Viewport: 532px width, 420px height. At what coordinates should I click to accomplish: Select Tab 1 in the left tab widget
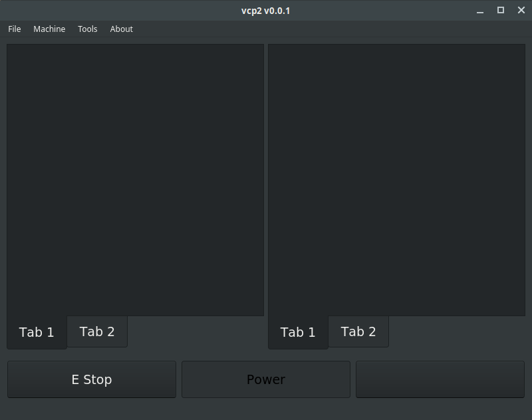pyautogui.click(x=37, y=332)
